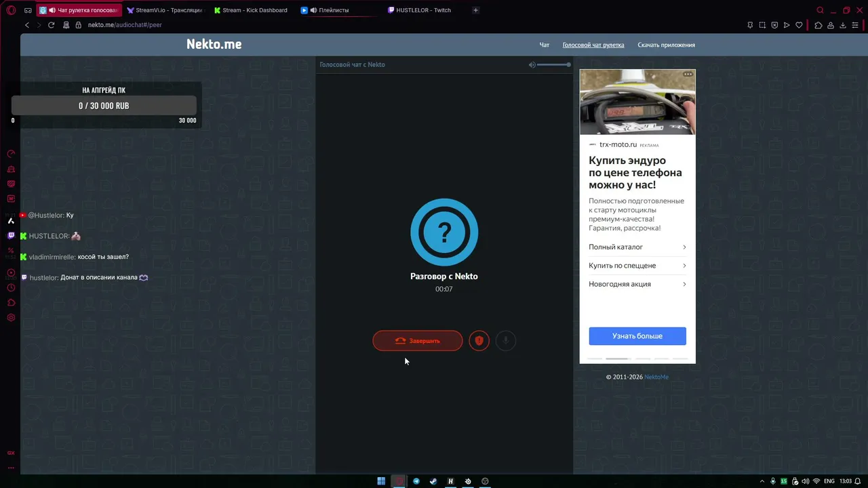Go back to the previous page
This screenshot has width=868, height=488.
[27, 25]
